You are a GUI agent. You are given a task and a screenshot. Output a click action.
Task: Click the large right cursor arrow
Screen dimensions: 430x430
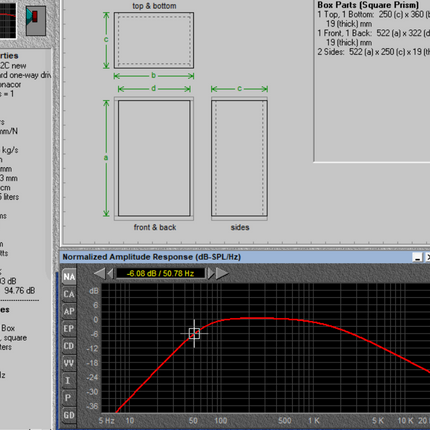(x=222, y=274)
